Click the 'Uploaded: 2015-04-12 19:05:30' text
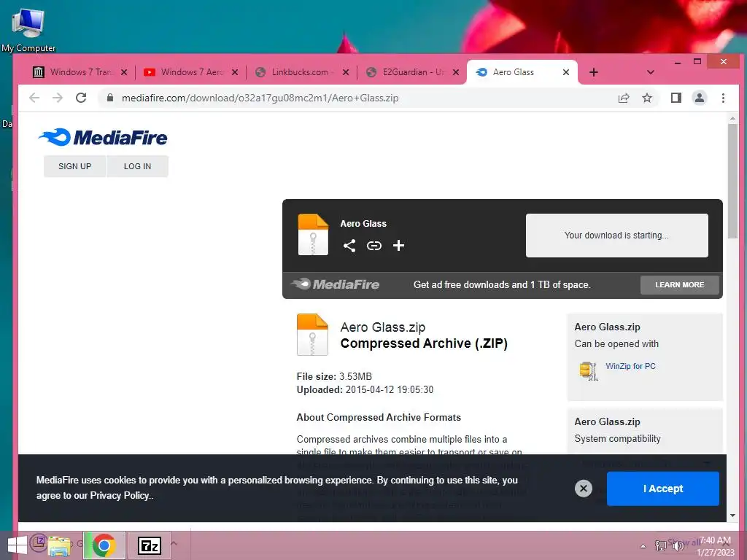747x560 pixels. click(365, 390)
